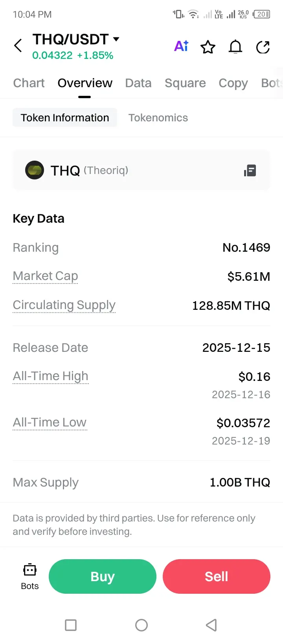Switch to Tokenomics section
This screenshot has height=644, width=283.
[x=158, y=118]
